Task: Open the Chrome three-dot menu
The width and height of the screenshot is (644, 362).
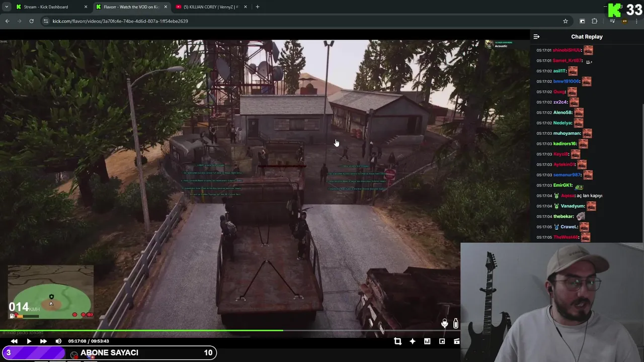Action: [x=637, y=21]
